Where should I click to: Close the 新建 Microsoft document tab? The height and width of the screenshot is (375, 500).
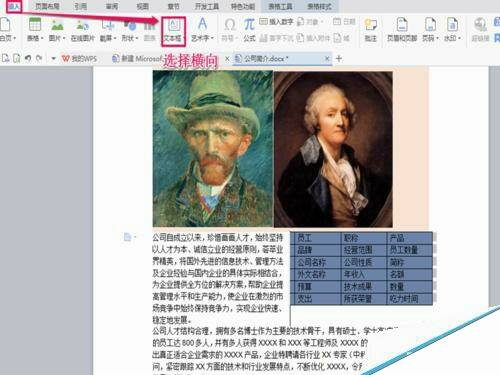[227, 59]
